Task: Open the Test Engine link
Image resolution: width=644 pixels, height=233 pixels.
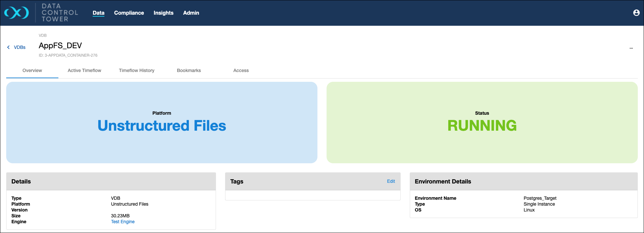Action: pyautogui.click(x=123, y=222)
